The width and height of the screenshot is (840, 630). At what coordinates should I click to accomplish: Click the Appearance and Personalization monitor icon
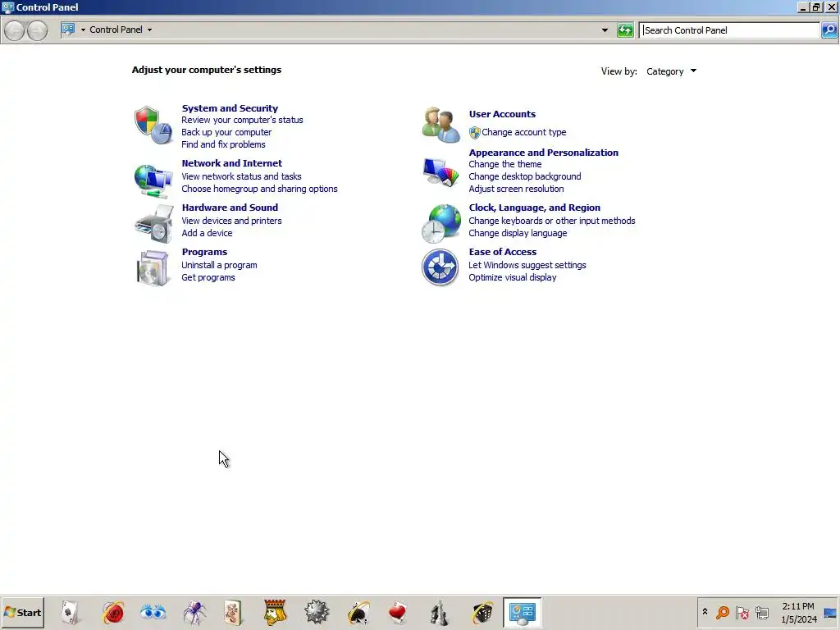coord(441,172)
